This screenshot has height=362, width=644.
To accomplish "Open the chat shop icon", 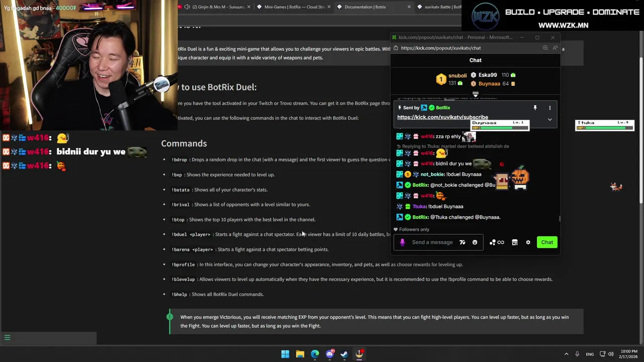I will pos(514,242).
